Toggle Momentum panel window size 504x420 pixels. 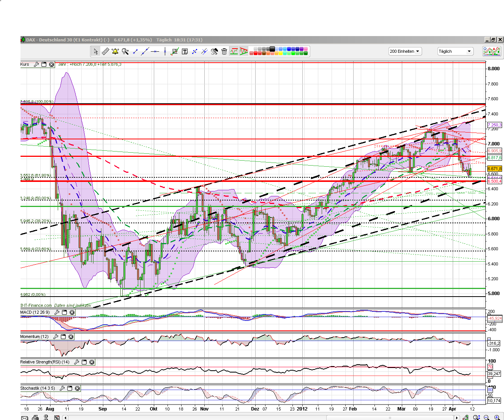(63, 337)
